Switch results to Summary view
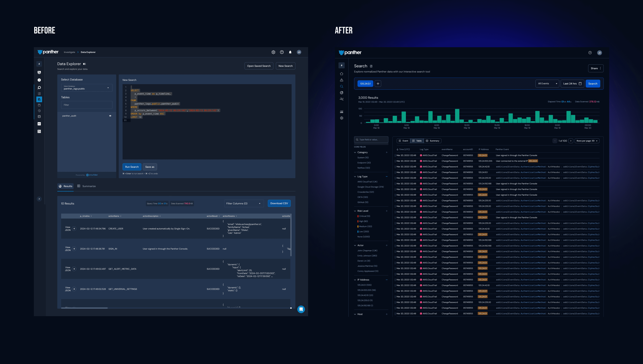 click(432, 141)
